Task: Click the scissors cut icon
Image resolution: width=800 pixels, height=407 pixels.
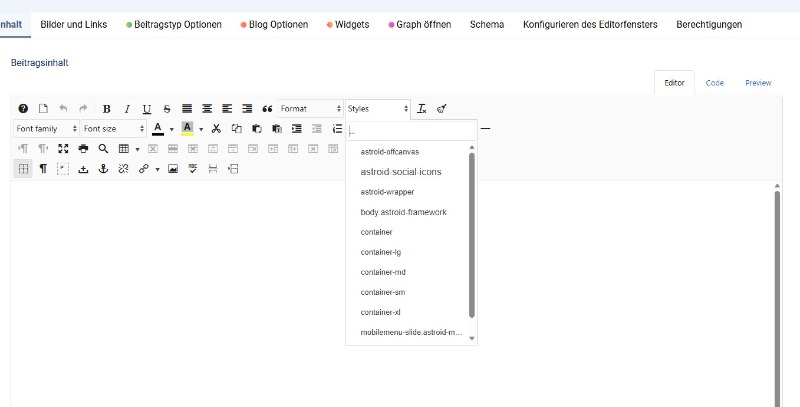Action: 216,129
